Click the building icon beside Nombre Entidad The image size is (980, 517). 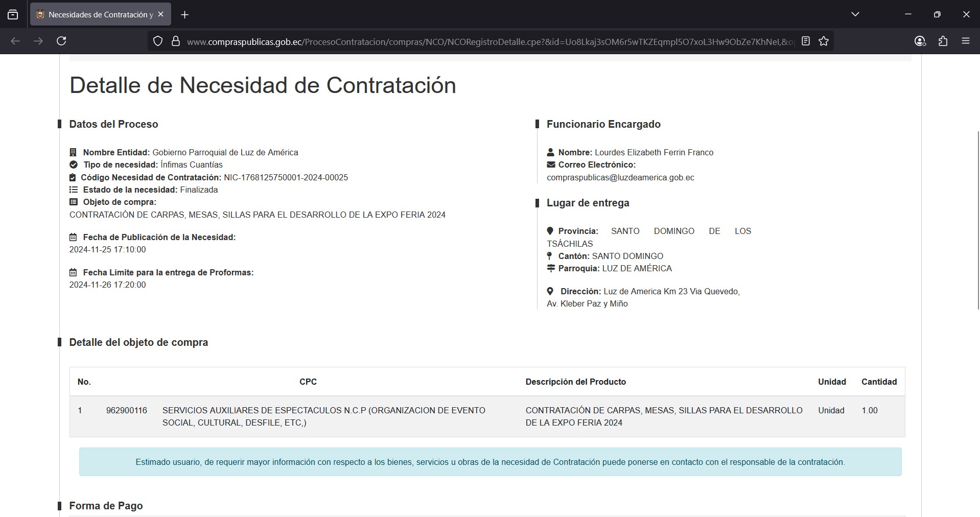[x=73, y=152]
